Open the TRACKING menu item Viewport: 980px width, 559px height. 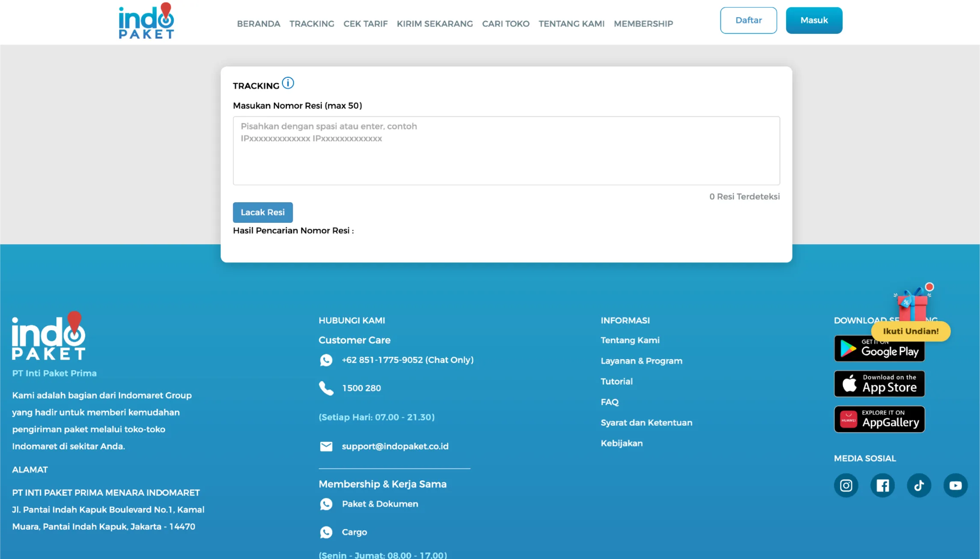click(x=312, y=24)
